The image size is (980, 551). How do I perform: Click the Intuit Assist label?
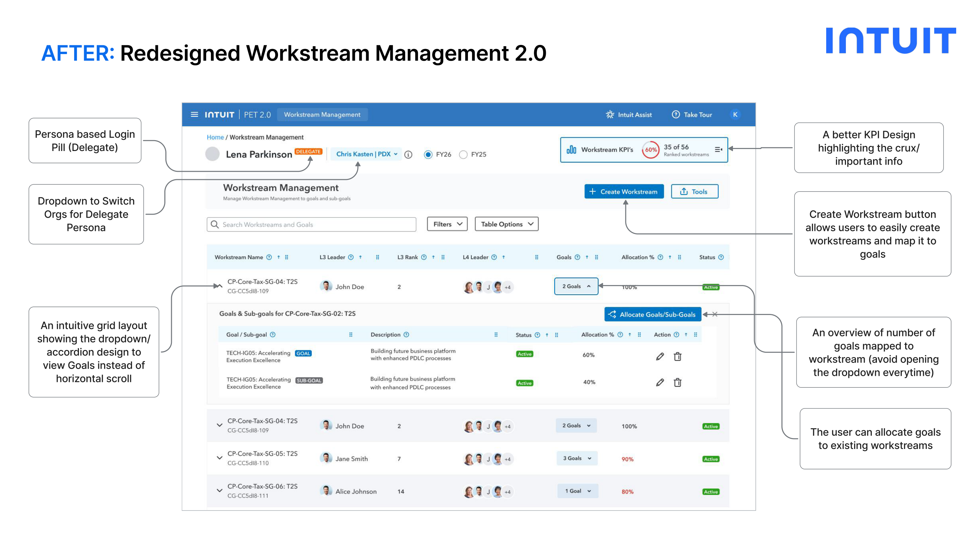[x=635, y=115]
